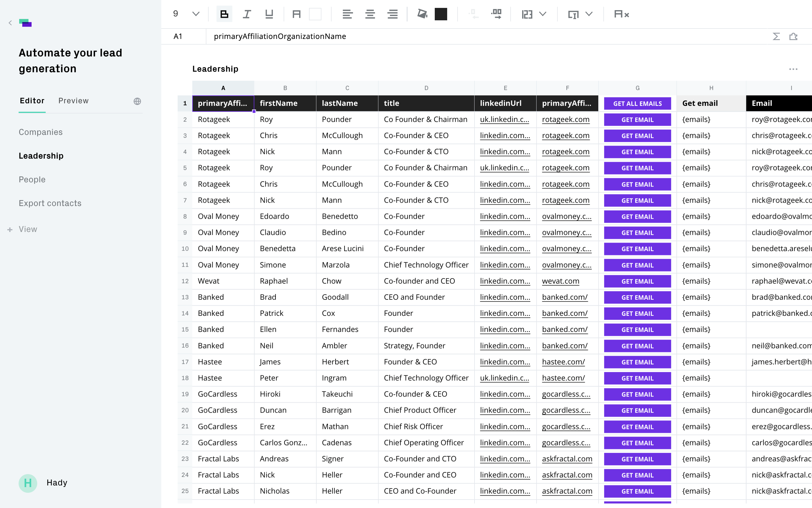
Task: Open the Leadership view
Action: [x=41, y=156]
